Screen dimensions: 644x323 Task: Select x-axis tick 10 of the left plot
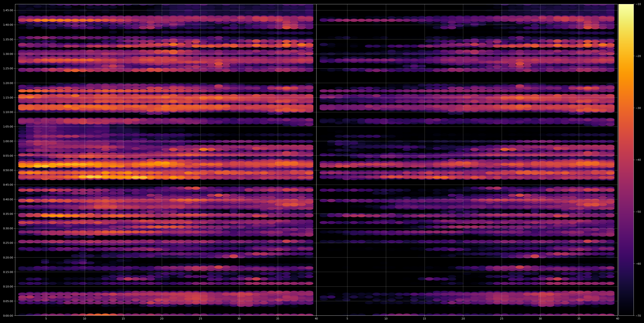[x=84, y=319]
